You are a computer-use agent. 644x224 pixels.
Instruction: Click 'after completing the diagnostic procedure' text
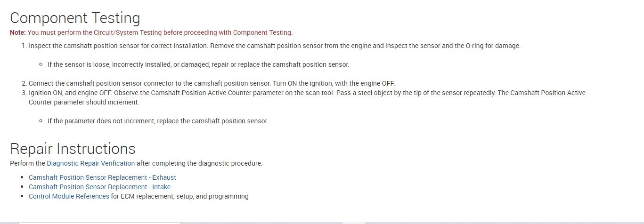199,163
